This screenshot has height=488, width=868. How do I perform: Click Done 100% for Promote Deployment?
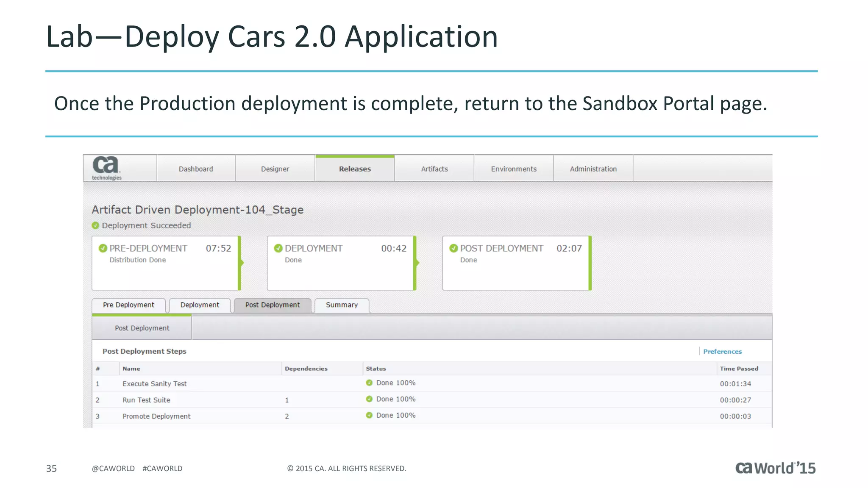(396, 415)
